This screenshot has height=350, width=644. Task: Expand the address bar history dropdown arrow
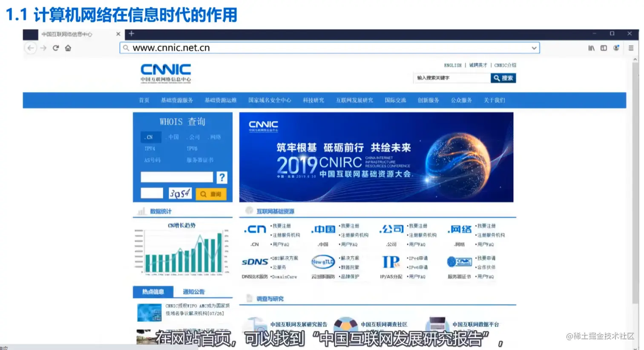534,48
